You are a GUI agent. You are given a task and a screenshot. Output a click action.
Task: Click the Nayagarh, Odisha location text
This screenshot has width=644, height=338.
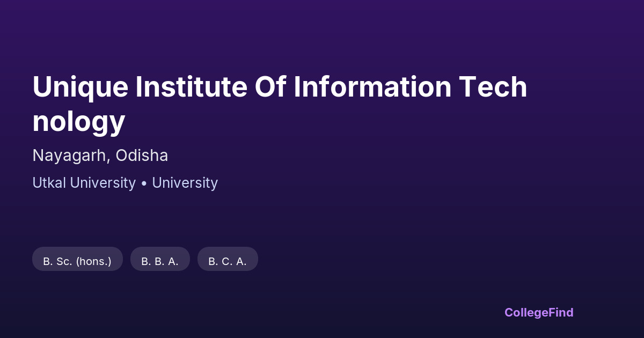point(100,156)
